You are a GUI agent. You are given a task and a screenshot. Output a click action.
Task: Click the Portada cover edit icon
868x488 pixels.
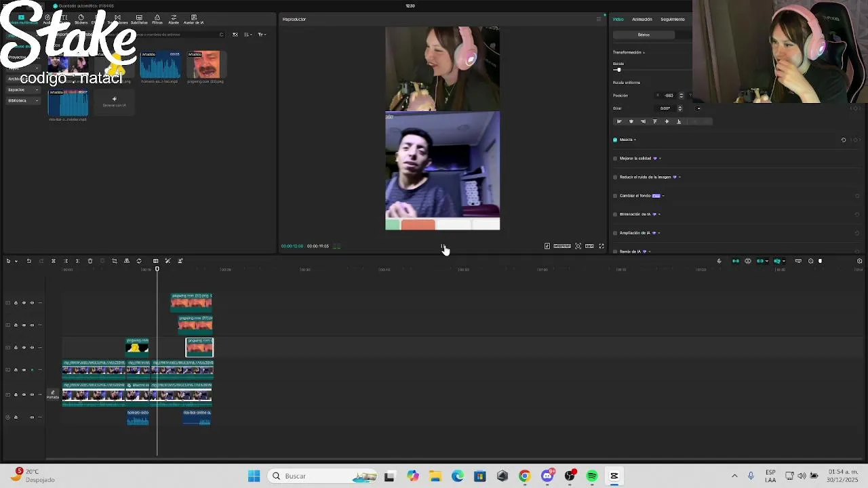click(x=52, y=394)
